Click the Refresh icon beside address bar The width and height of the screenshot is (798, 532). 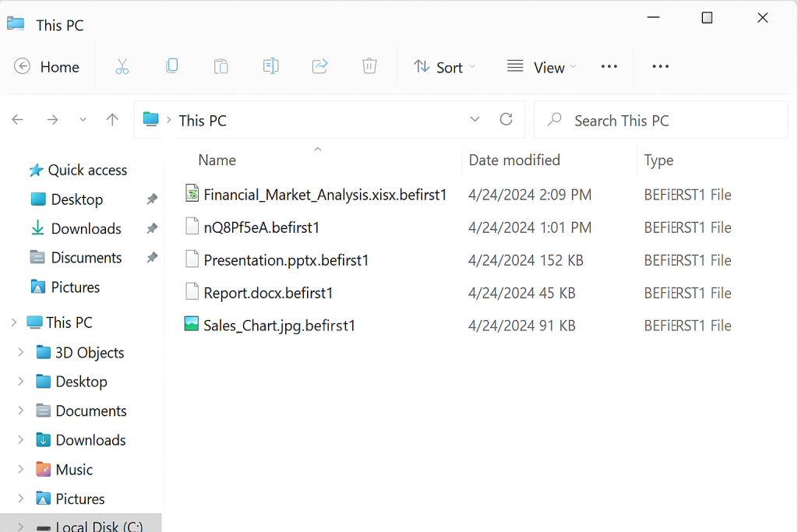[506, 119]
